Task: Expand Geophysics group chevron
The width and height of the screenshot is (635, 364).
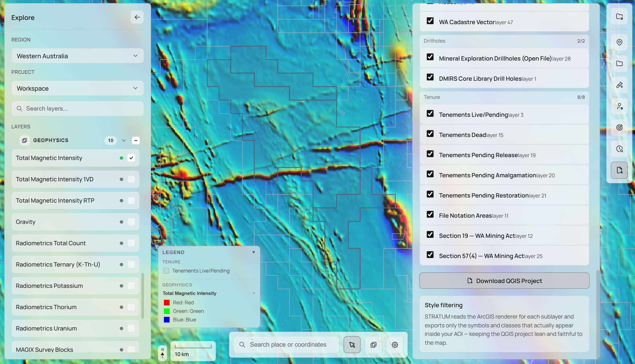Action: coord(124,140)
